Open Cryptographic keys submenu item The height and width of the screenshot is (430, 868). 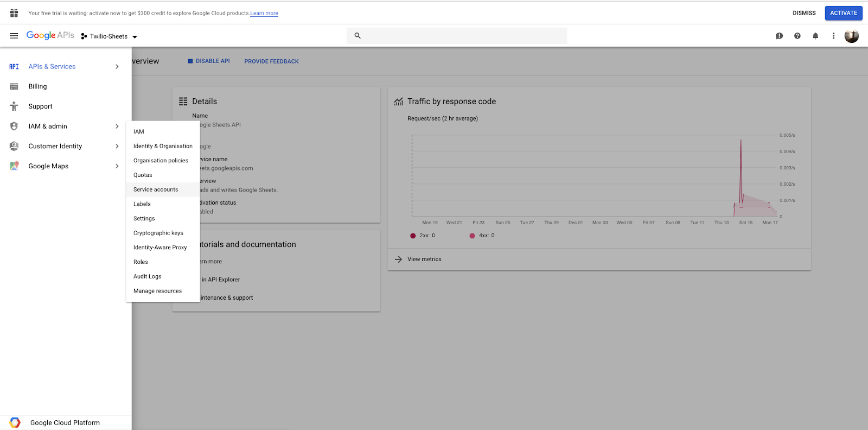point(163,233)
